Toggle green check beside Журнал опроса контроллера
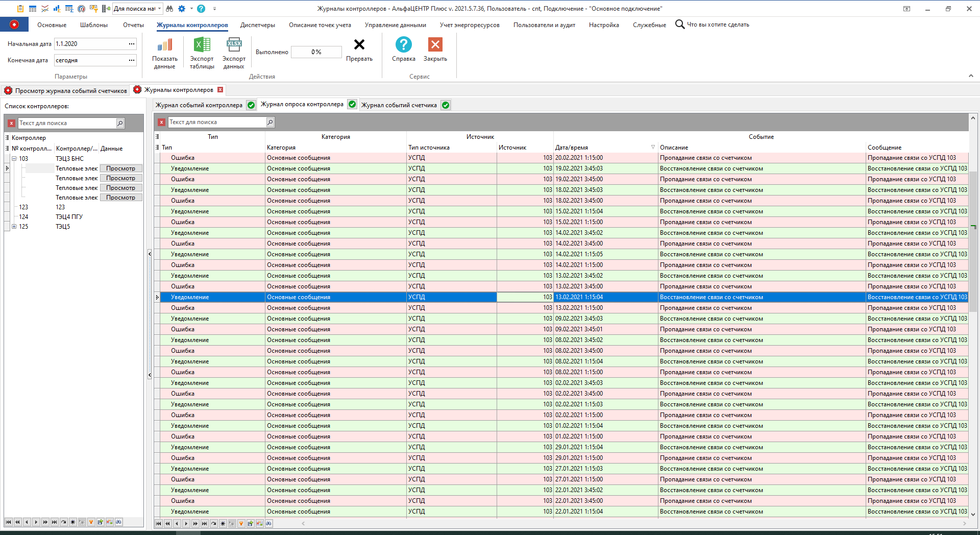Viewport: 980px width, 535px height. pos(352,105)
